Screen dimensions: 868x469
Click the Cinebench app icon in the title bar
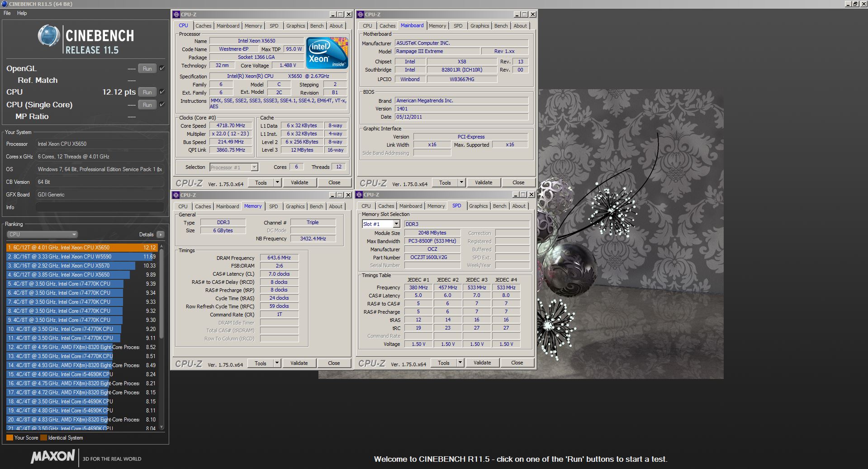(5, 4)
